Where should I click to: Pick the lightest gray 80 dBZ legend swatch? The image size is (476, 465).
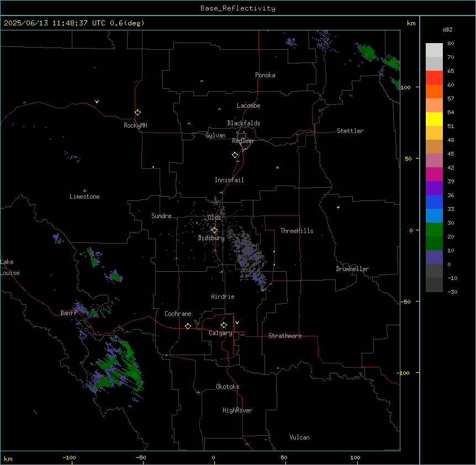(434, 50)
